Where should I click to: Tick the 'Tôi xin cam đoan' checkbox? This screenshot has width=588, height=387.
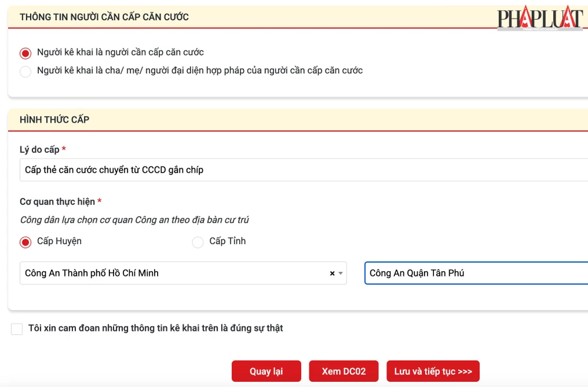point(17,329)
